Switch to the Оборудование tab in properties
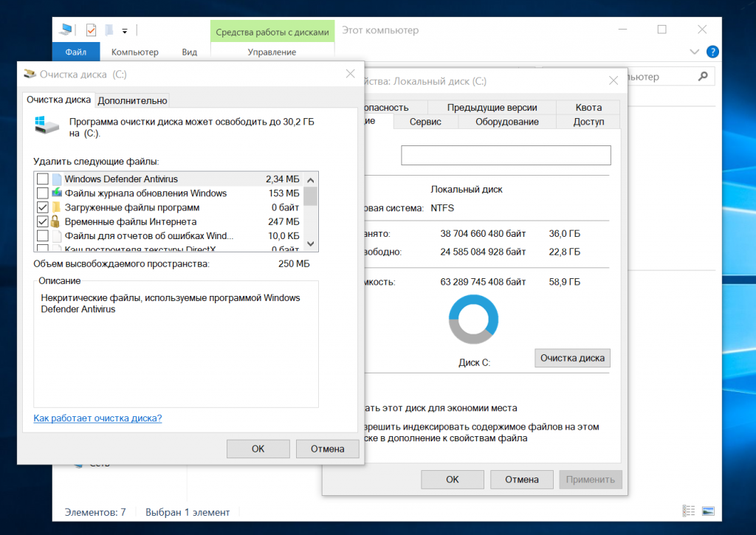756x535 pixels. [x=506, y=122]
